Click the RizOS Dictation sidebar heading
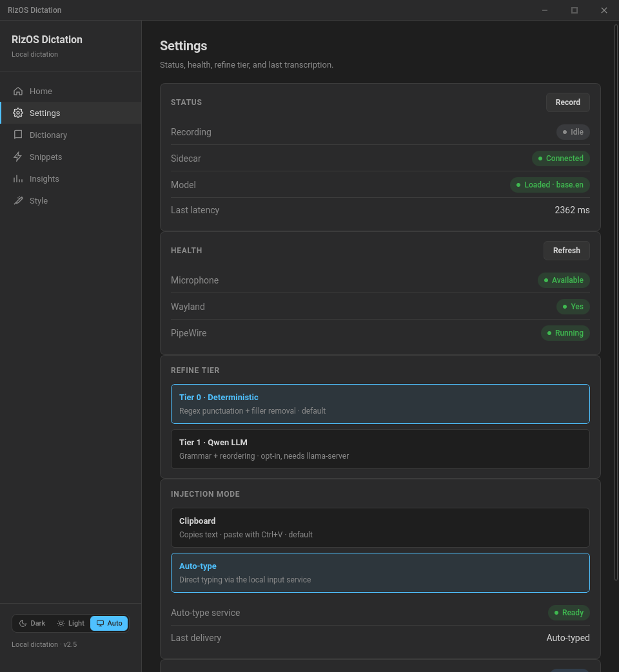The height and width of the screenshot is (672, 619). (x=47, y=39)
